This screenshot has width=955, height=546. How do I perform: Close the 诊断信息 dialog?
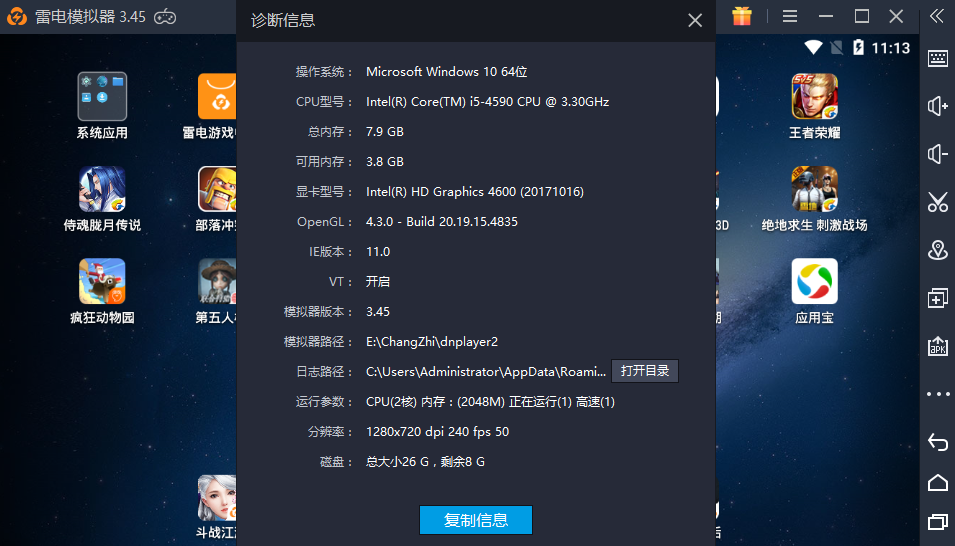[695, 20]
